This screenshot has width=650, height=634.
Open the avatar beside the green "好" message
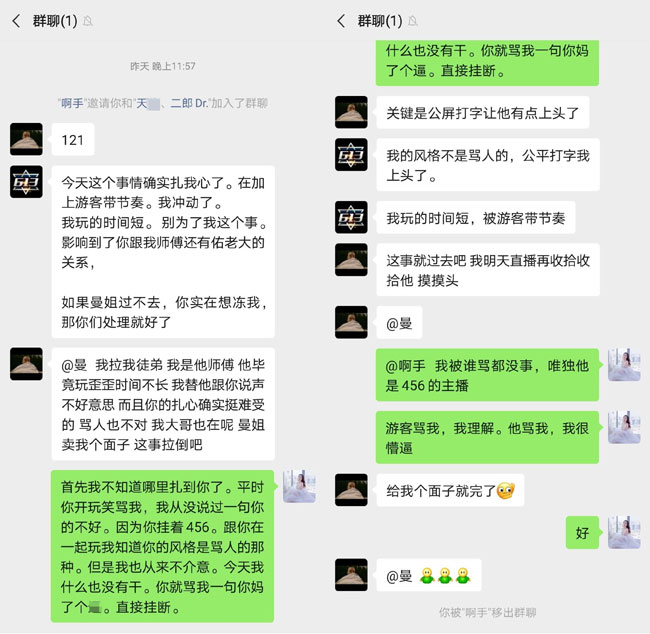point(624,532)
